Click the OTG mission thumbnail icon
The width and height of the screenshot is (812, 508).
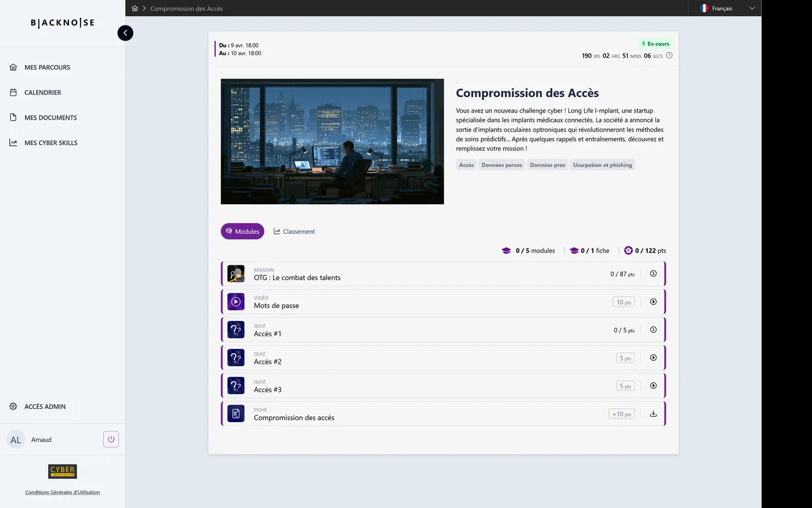(x=236, y=273)
